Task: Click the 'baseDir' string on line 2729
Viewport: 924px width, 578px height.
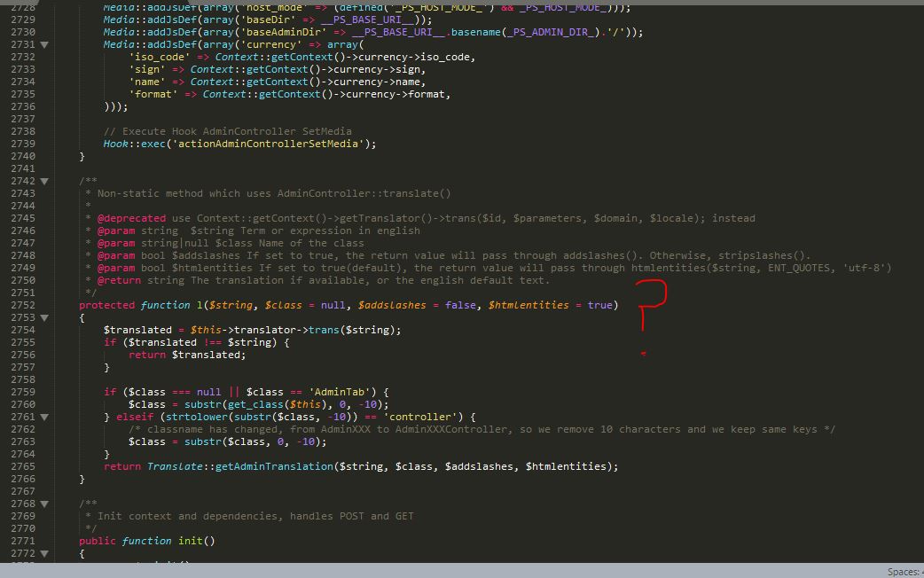Action: (x=268, y=20)
